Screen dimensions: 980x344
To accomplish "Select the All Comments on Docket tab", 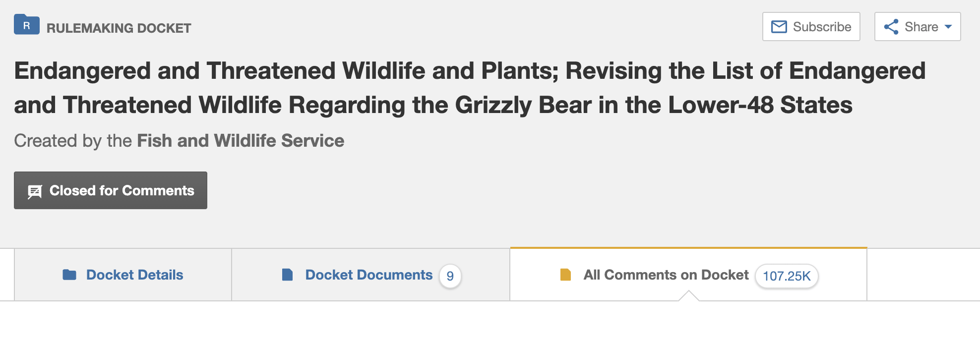I will click(x=688, y=275).
